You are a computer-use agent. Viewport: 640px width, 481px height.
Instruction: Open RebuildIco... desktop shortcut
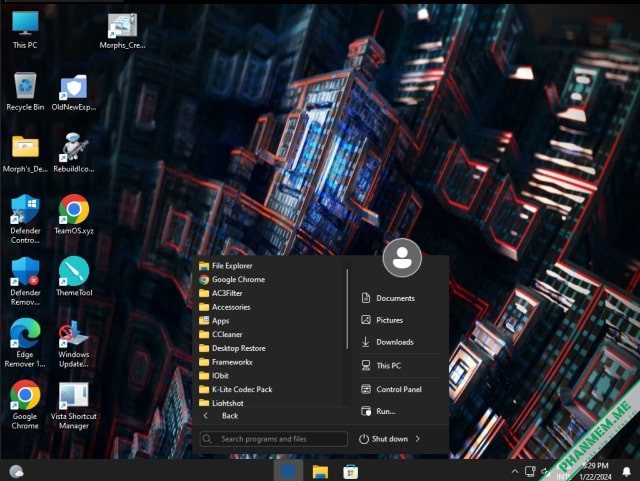[74, 153]
